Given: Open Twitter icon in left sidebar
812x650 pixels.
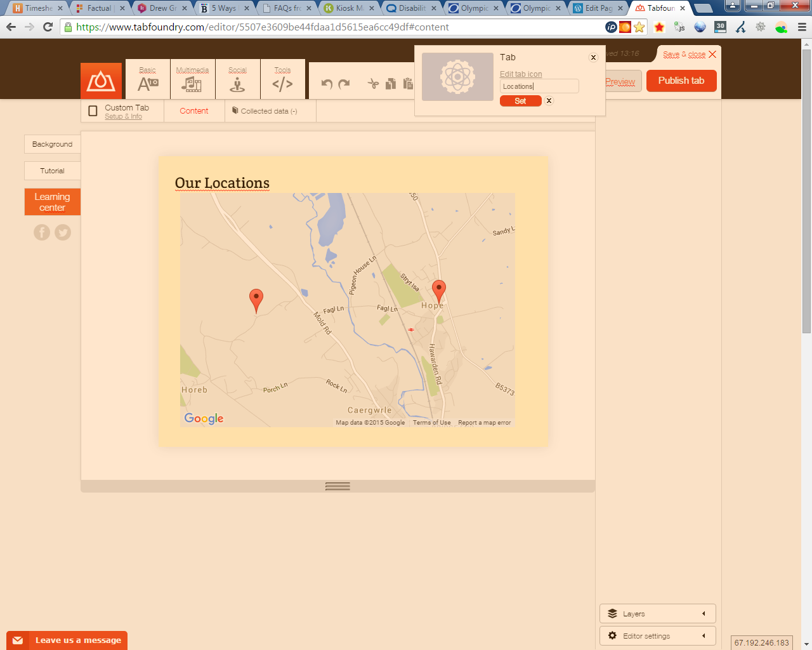Looking at the screenshot, I should coord(63,232).
